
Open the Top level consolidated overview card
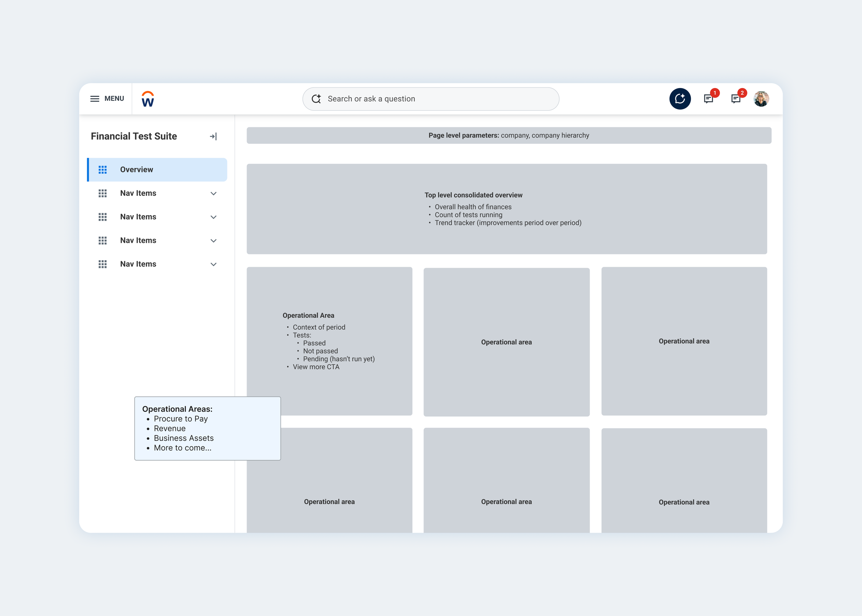(x=506, y=209)
